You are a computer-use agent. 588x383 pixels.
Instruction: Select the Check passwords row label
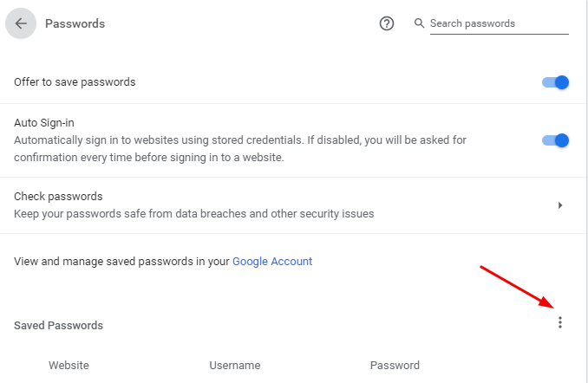coord(58,197)
